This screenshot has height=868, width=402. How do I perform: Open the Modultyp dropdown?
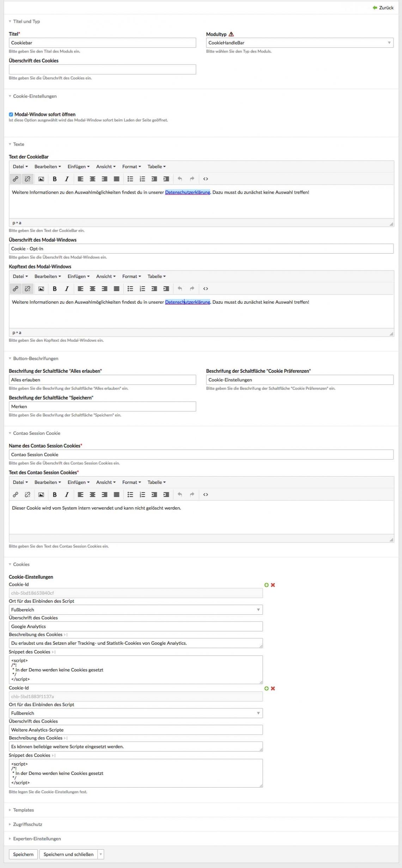(299, 43)
